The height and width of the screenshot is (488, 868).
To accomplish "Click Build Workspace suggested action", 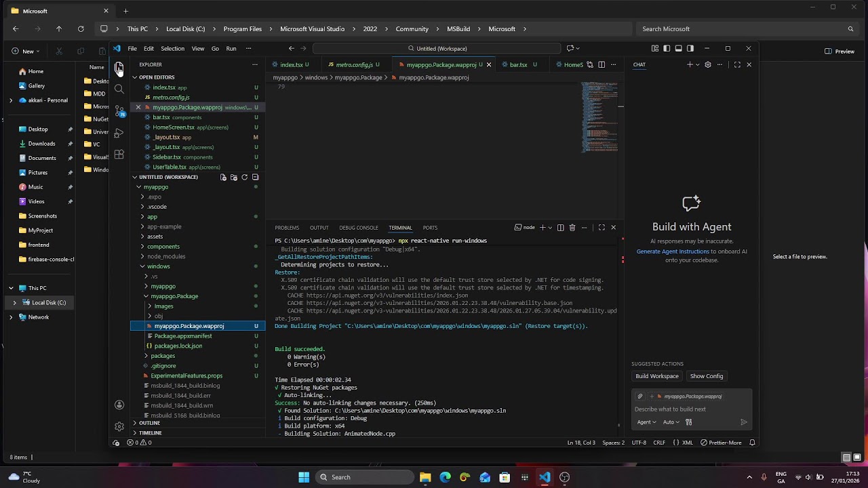I will coord(656,376).
